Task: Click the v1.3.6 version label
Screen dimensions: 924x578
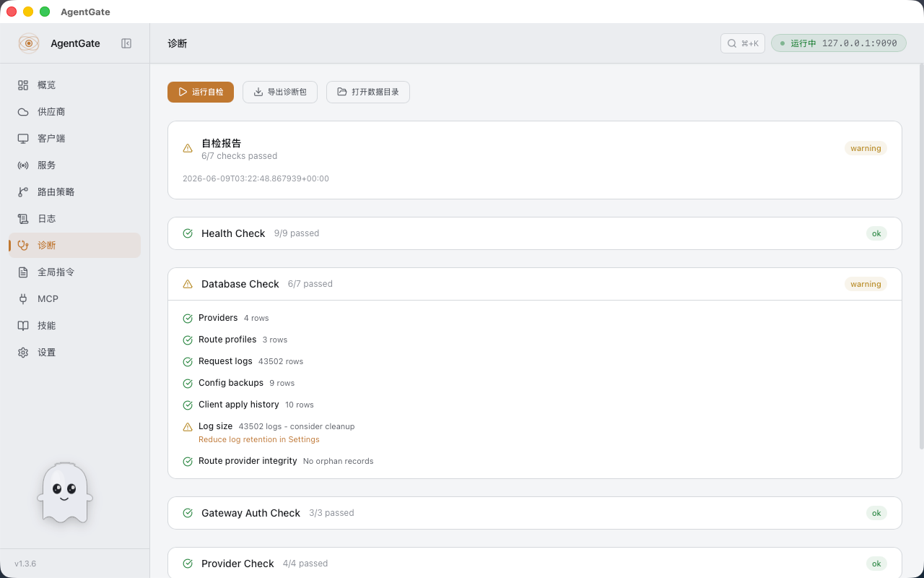Action: coord(25,564)
